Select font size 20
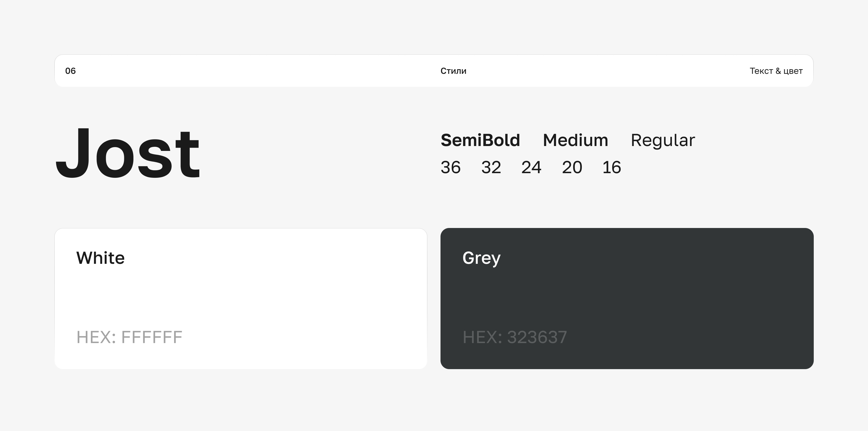 point(572,167)
